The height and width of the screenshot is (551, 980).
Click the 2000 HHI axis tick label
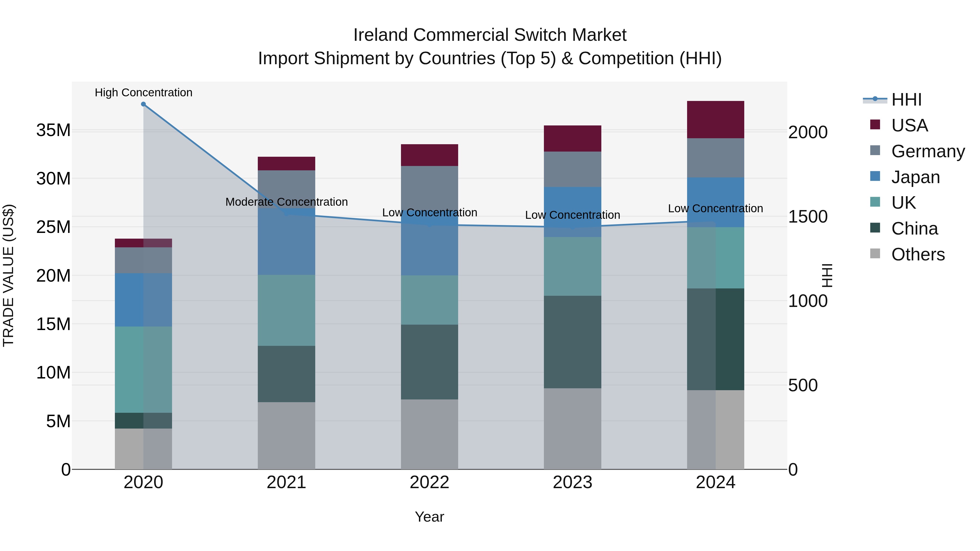[808, 132]
